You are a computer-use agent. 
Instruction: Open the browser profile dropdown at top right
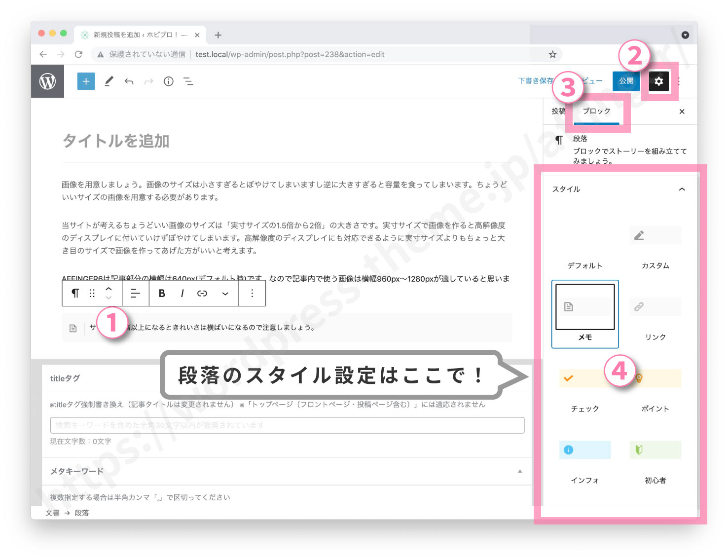[x=685, y=35]
